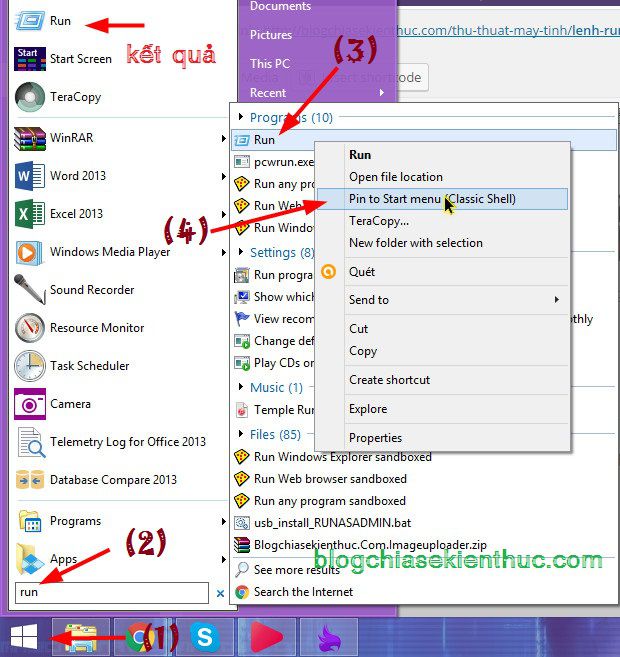
Task: Click Search the Internet
Action: point(303,592)
